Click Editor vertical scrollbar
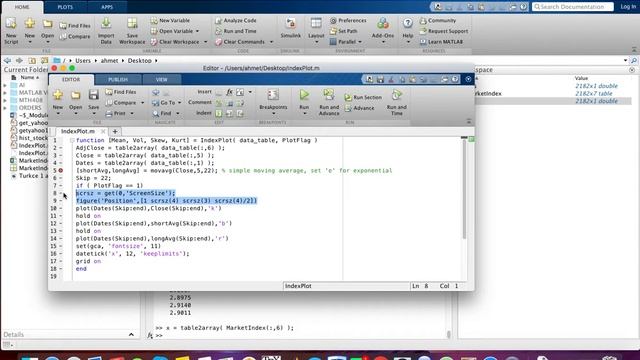This screenshot has width=640, height=360. point(464,189)
